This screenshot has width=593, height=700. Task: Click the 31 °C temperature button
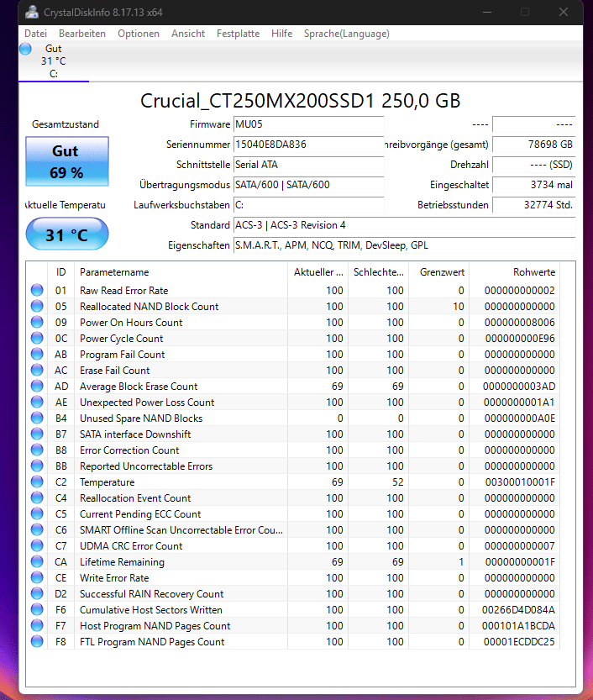67,234
